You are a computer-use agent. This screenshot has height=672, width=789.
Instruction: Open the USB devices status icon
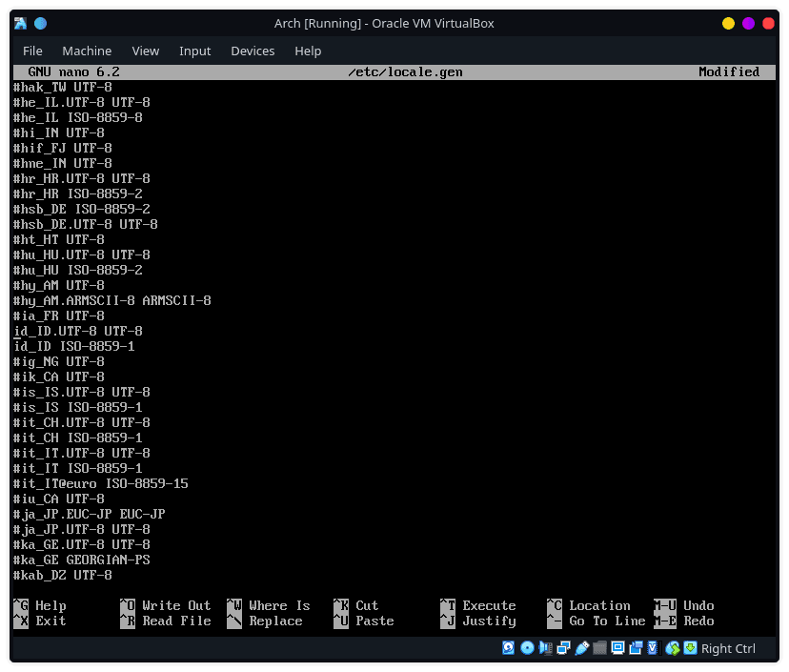pos(581,648)
